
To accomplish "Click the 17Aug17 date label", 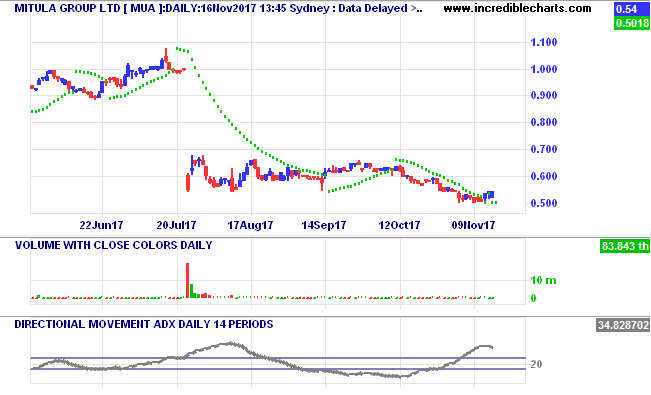I will tap(250, 226).
